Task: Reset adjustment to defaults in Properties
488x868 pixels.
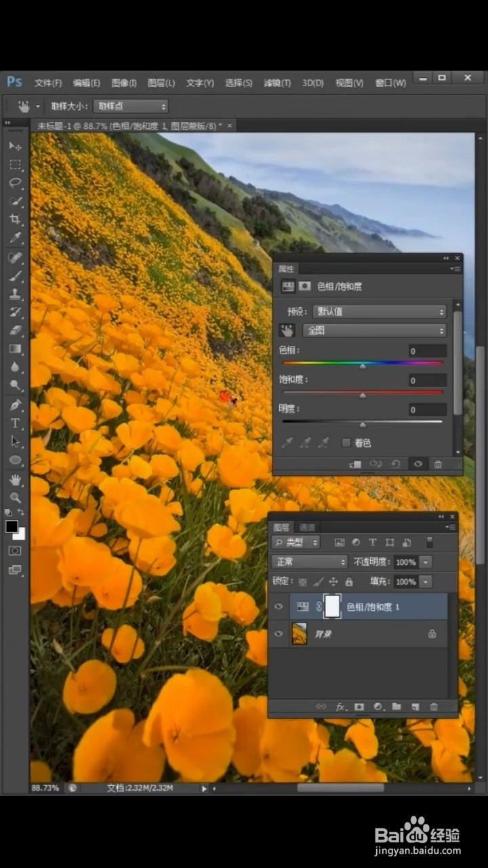Action: [x=396, y=465]
